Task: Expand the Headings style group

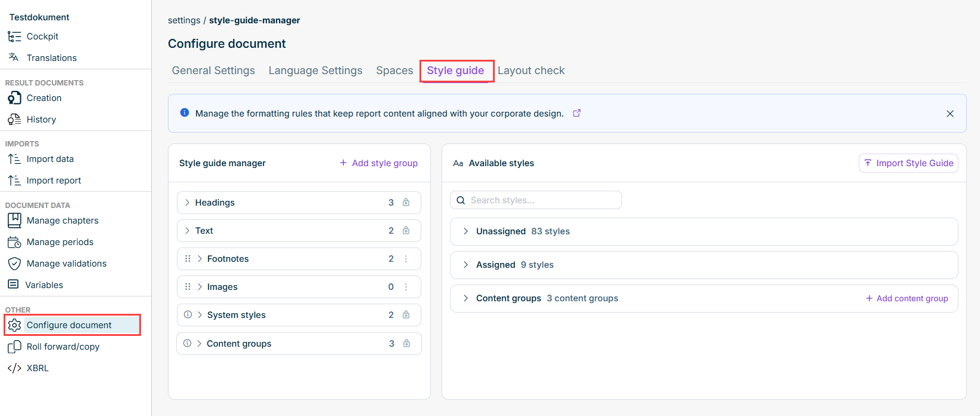Action: [x=187, y=203]
